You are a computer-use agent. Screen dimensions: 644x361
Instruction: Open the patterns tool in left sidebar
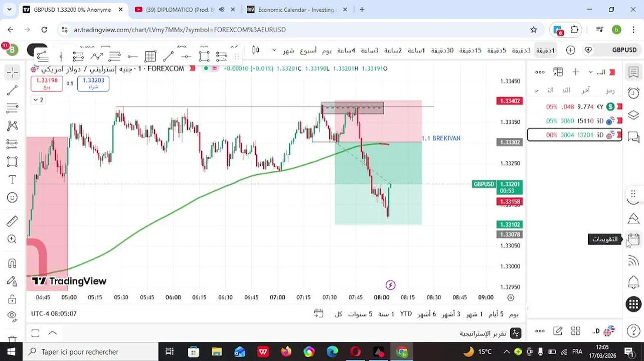pyautogui.click(x=13, y=126)
